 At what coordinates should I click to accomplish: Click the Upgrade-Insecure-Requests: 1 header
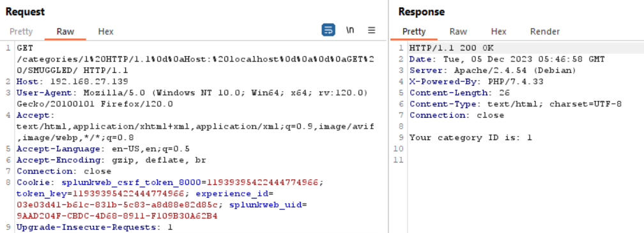click(95, 227)
